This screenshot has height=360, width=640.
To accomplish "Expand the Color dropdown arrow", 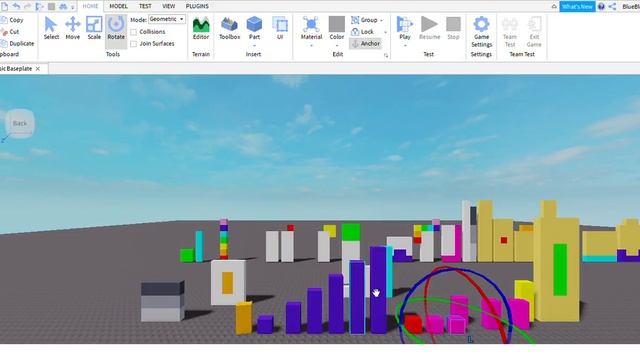I will tap(337, 45).
